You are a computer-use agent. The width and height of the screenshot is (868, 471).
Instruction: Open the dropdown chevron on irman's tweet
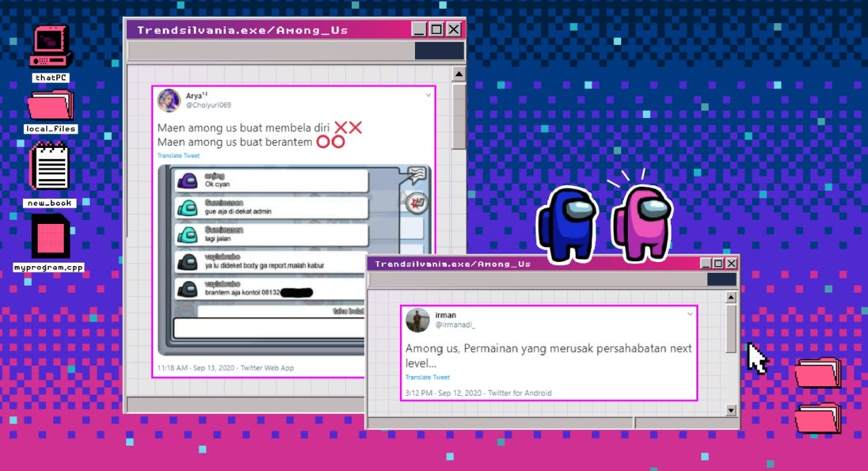tap(690, 314)
